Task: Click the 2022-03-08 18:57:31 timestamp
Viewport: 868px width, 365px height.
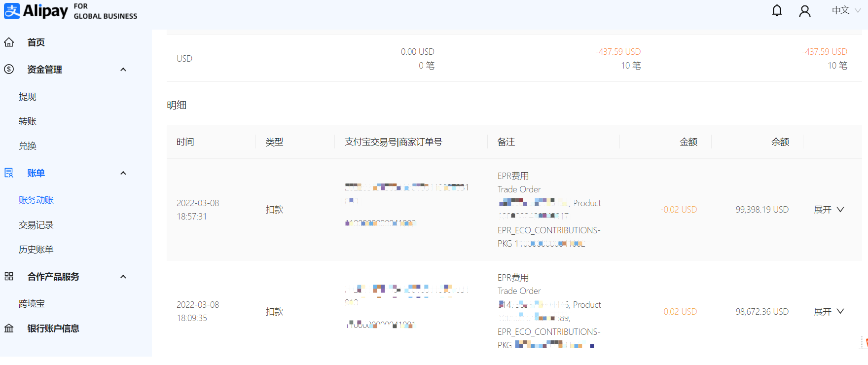Action: pyautogui.click(x=198, y=210)
